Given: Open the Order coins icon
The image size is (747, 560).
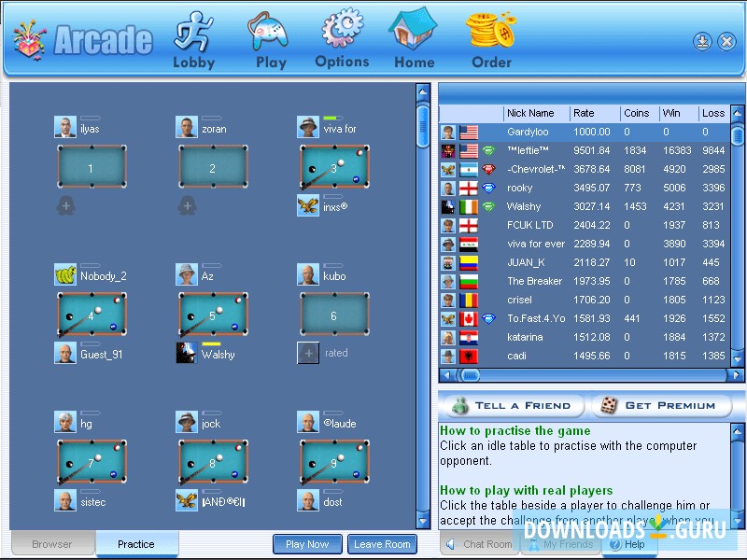Looking at the screenshot, I should [x=491, y=30].
